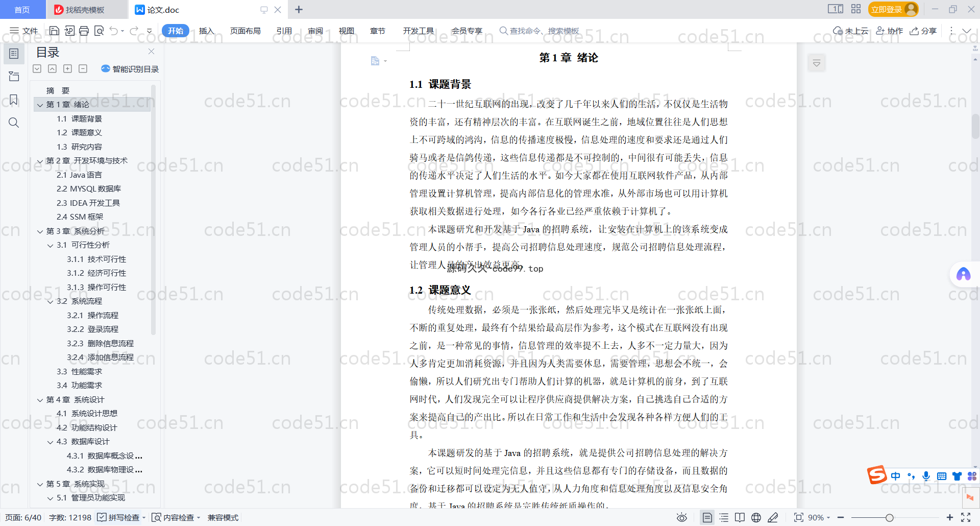Click the Sogou voice input microphone icon

[926, 476]
